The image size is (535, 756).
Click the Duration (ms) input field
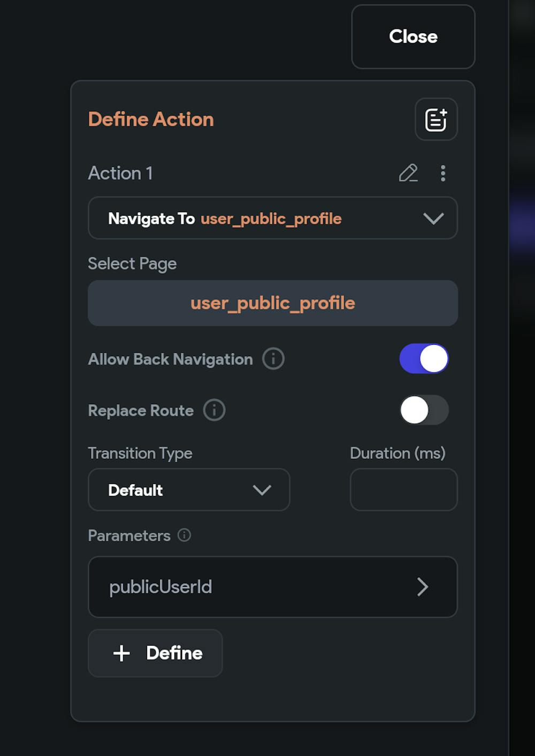[404, 490]
